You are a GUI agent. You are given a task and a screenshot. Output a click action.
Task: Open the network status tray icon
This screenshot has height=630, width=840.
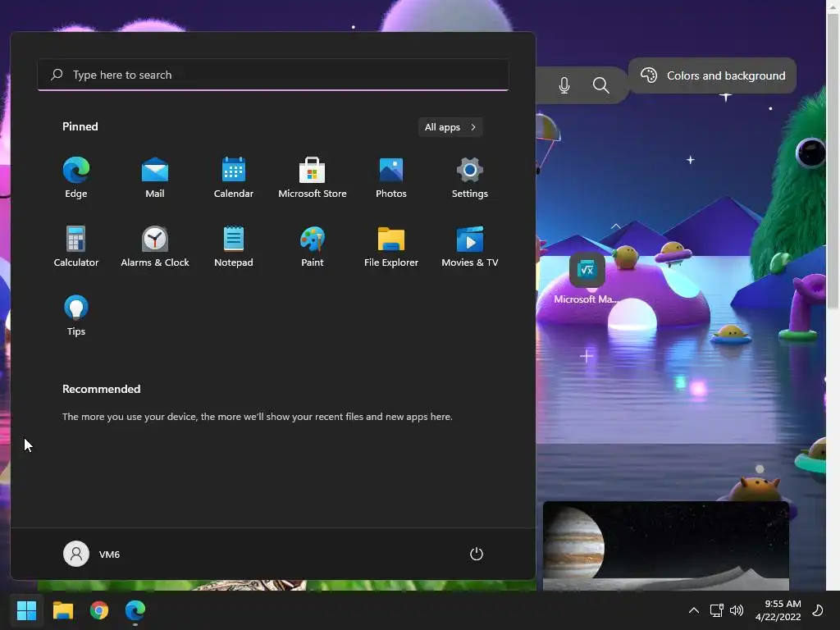[x=716, y=610]
